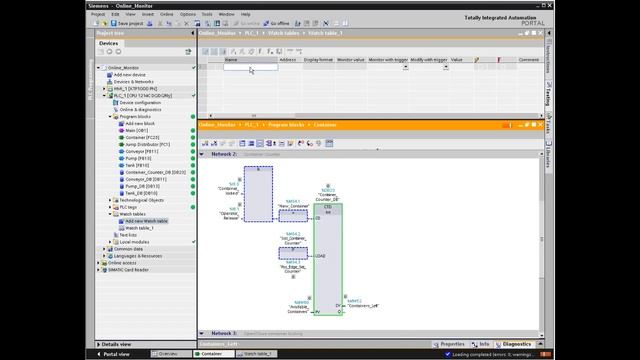Click the Print icon beside Save project
Viewport: 640px width, 360px height.
click(x=150, y=23)
